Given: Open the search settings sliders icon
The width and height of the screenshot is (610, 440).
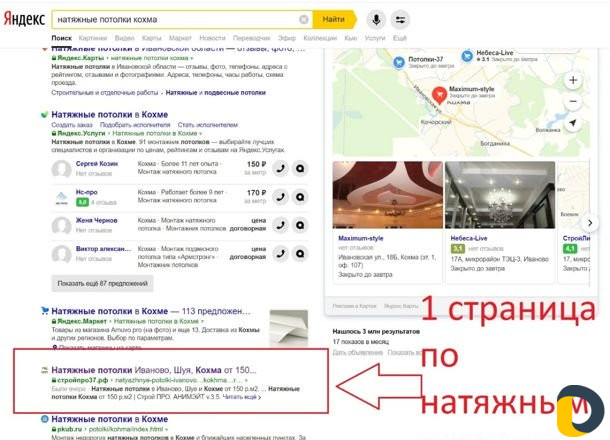Looking at the screenshot, I should tap(400, 19).
